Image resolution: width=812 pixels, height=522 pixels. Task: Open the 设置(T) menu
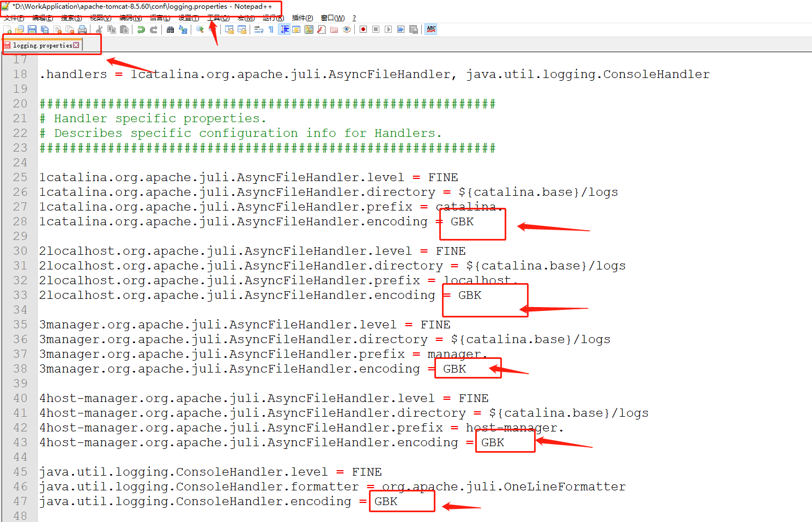pyautogui.click(x=189, y=18)
